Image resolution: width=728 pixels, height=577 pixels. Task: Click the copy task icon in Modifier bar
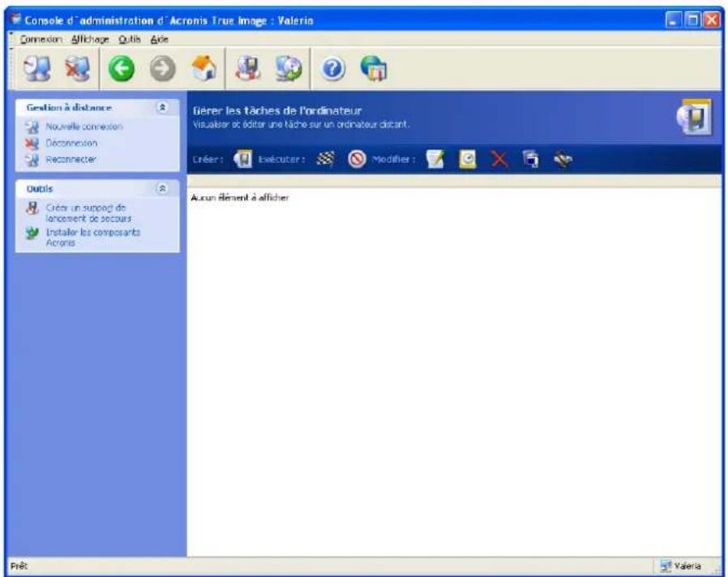531,159
